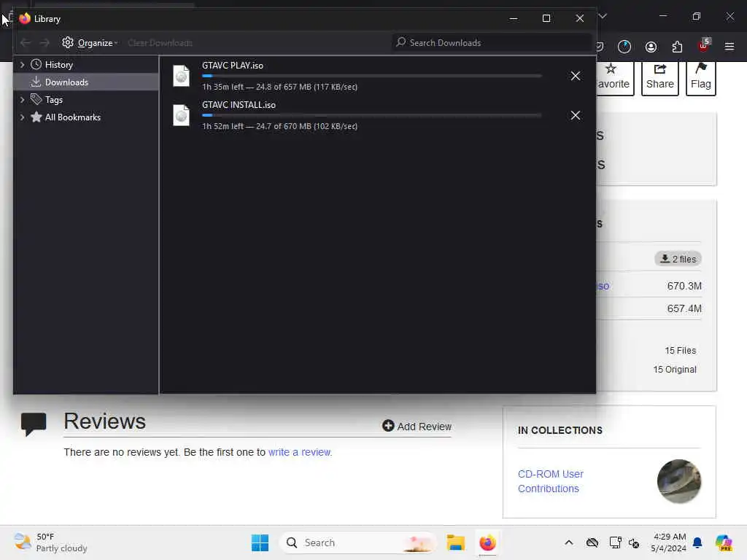
Task: Click the volume muted tray icon
Action: click(x=634, y=542)
